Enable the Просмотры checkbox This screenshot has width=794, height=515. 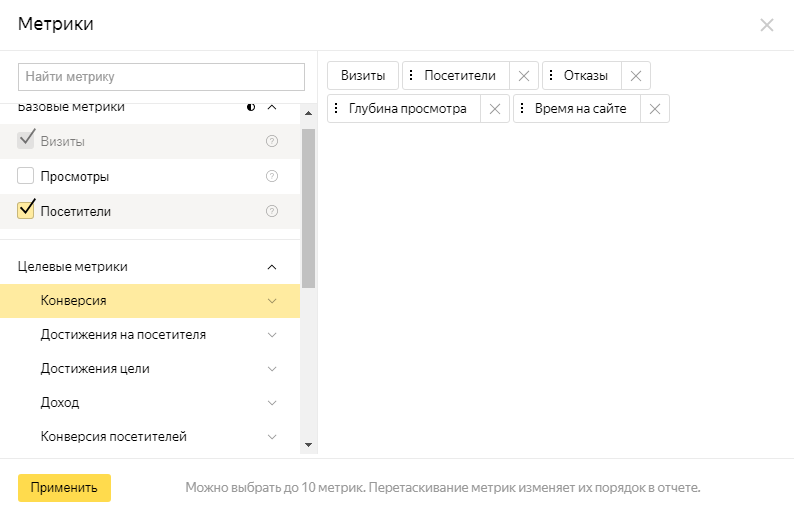(26, 177)
